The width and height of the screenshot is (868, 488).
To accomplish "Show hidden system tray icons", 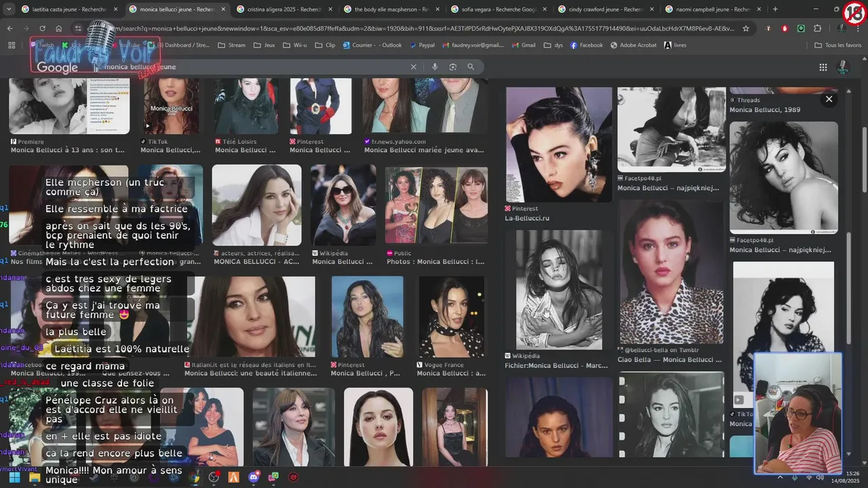I will pyautogui.click(x=780, y=477).
